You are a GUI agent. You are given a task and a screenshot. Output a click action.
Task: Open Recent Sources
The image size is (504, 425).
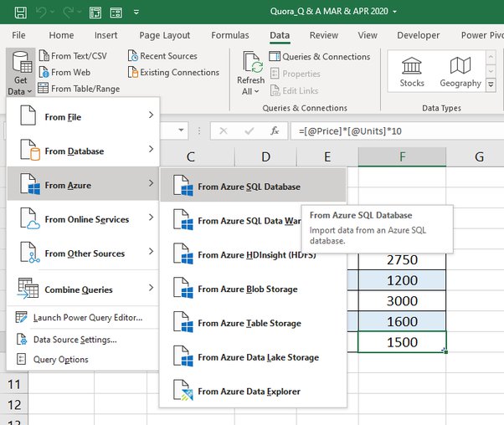[162, 56]
